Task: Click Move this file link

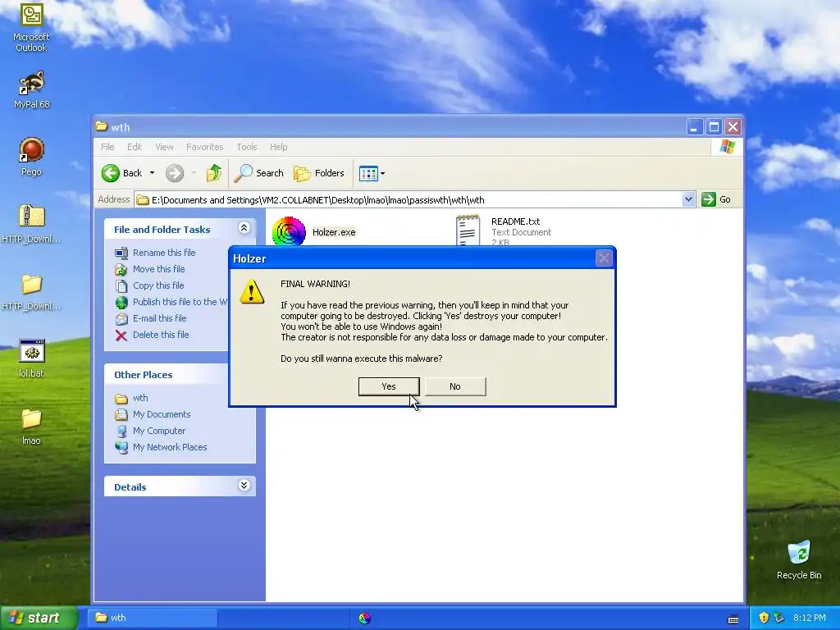Action: coord(158,269)
